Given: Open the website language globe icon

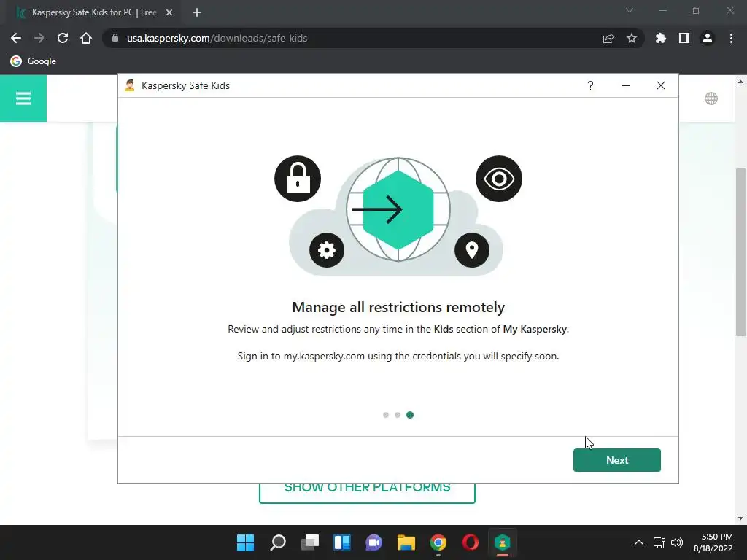Looking at the screenshot, I should [x=711, y=98].
